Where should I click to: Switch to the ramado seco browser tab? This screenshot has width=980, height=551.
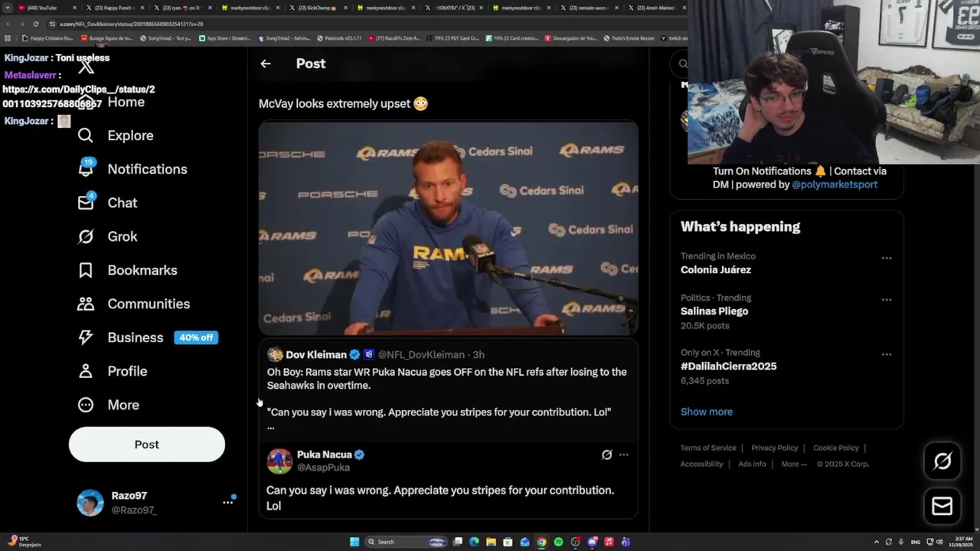pyautogui.click(x=590, y=8)
